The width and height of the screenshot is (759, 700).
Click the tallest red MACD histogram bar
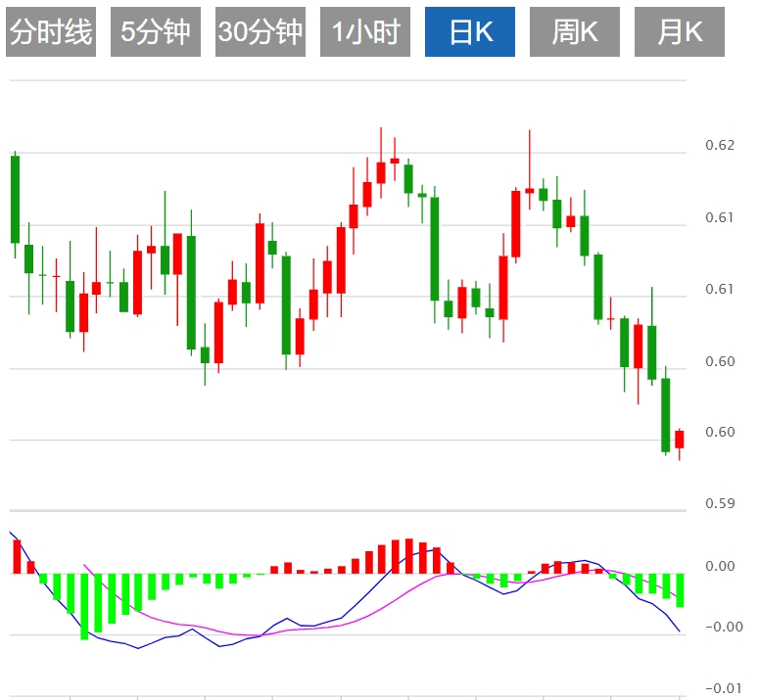coord(408,555)
